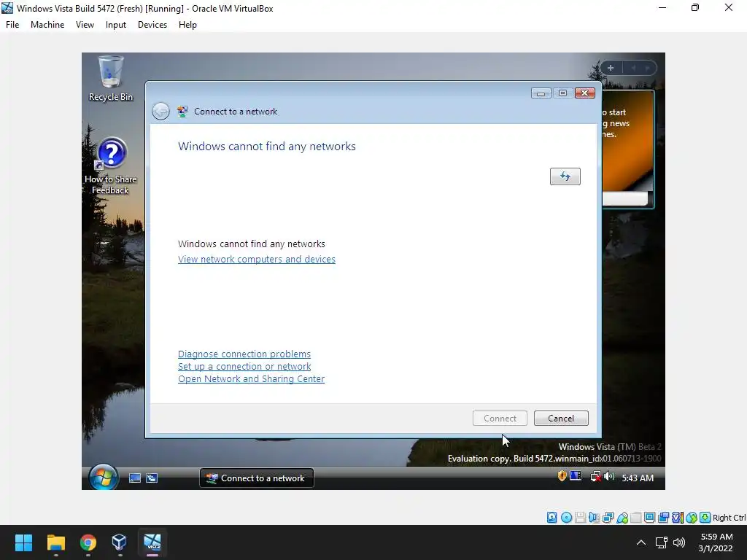This screenshot has height=560, width=747.
Task: Open the Windows 11 Start button
Action: 23,542
